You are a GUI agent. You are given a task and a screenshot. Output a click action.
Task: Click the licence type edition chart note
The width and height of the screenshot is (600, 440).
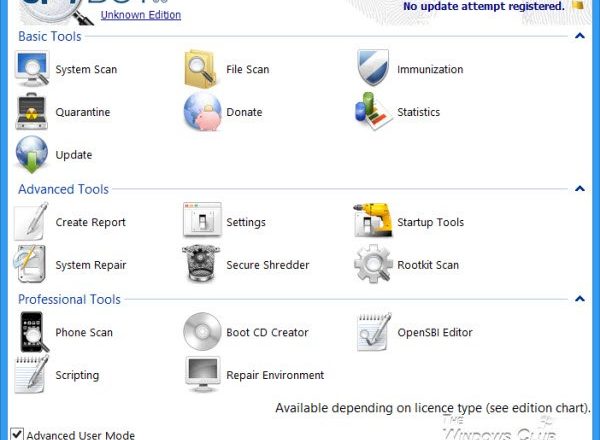433,408
